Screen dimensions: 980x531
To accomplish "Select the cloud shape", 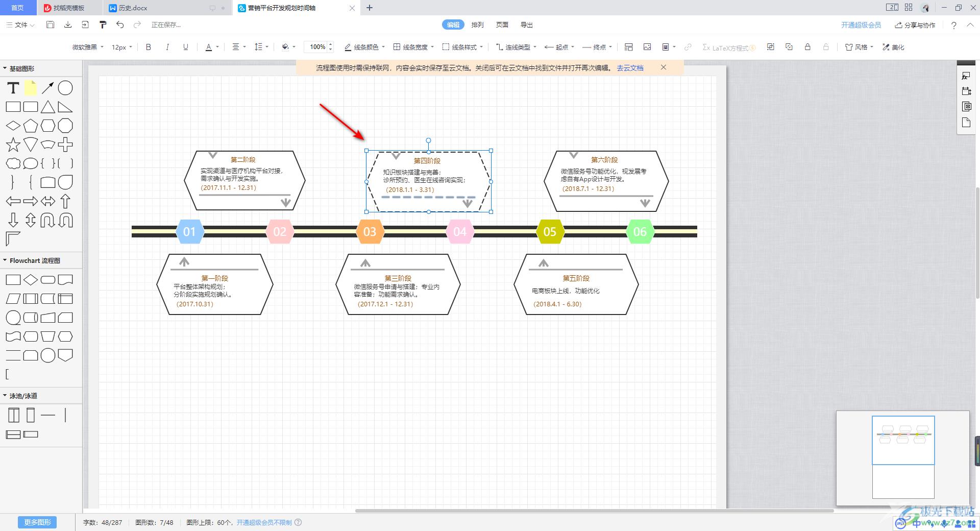I will [13, 163].
